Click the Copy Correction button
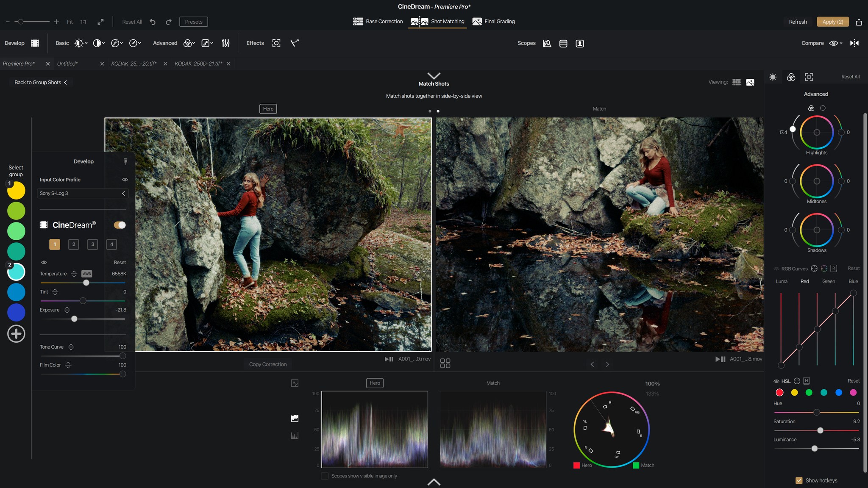Screen dimensions: 868x488 [x=268, y=364]
